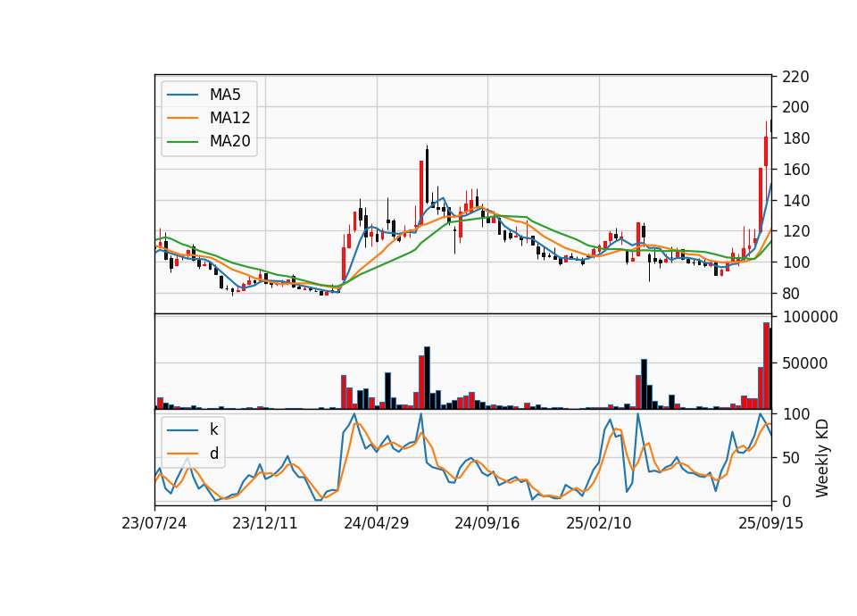Click the 24/04/29 date tick label
This screenshot has height=616, width=857.
(376, 524)
